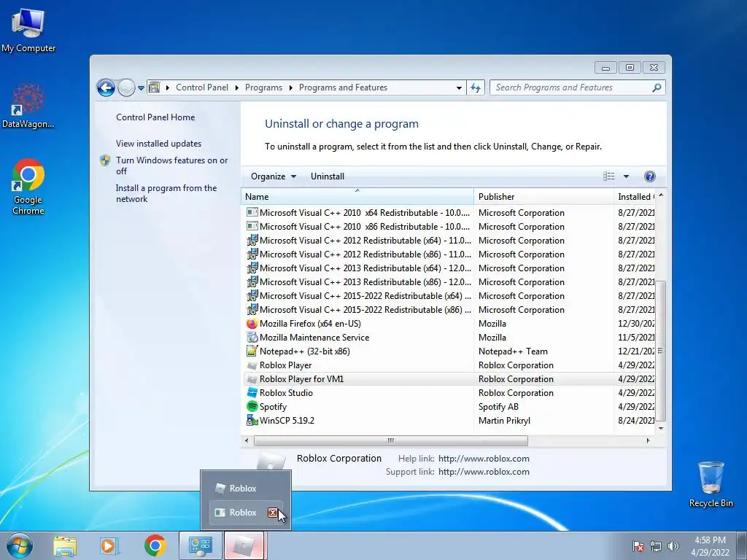This screenshot has height=560, width=747.
Task: Click the horizontal scrollbar left arrow
Action: (247, 440)
